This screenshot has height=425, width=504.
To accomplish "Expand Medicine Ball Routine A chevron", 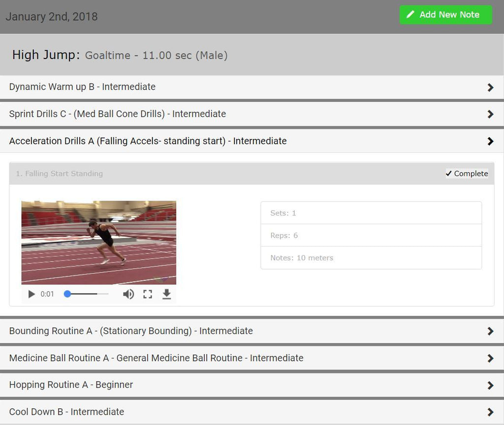I will 490,358.
